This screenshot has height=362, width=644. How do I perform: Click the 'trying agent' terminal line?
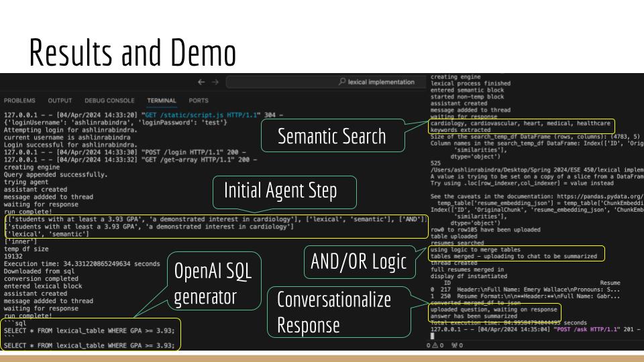[26, 182]
